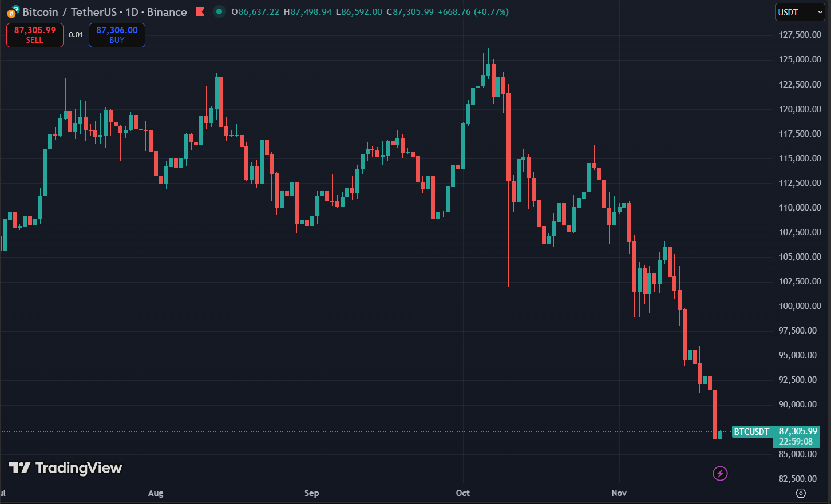Open the lightning bolt instant trading icon
This screenshot has width=831, height=504.
click(x=720, y=473)
